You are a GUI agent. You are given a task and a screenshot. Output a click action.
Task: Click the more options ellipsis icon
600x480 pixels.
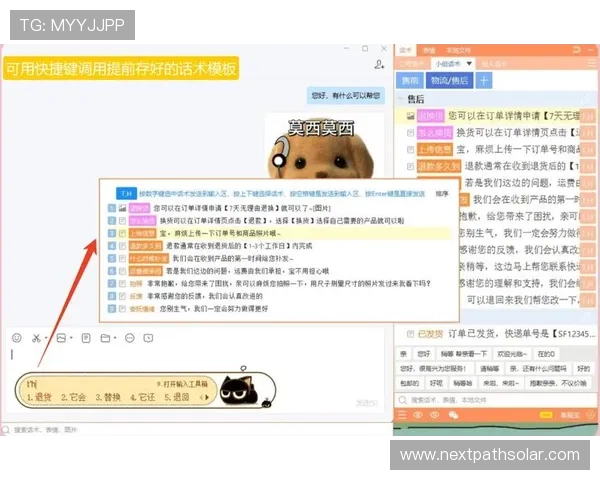pyautogui.click(x=129, y=338)
